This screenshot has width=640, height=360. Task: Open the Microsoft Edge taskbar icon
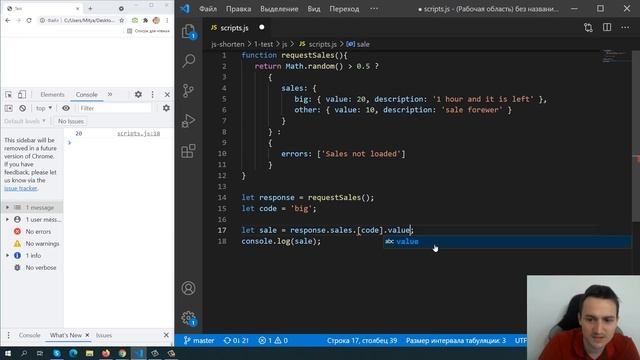pyautogui.click(x=73, y=353)
